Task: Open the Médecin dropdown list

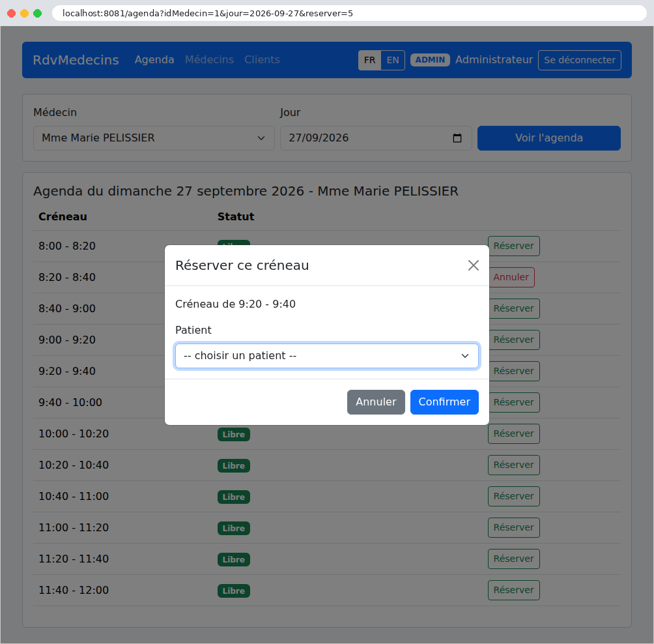Action: (154, 138)
